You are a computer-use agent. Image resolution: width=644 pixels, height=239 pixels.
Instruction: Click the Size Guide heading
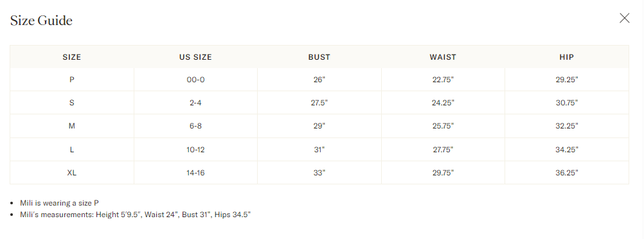[41, 21]
